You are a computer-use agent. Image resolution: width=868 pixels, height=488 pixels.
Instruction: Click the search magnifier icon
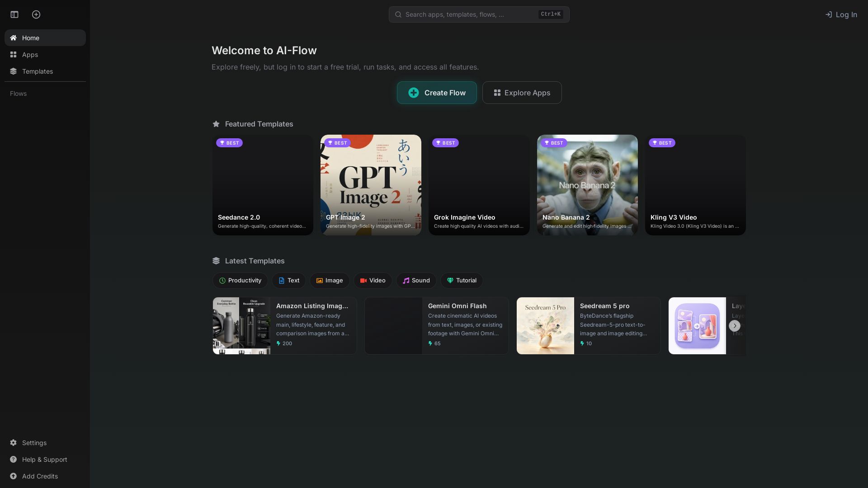(398, 14)
